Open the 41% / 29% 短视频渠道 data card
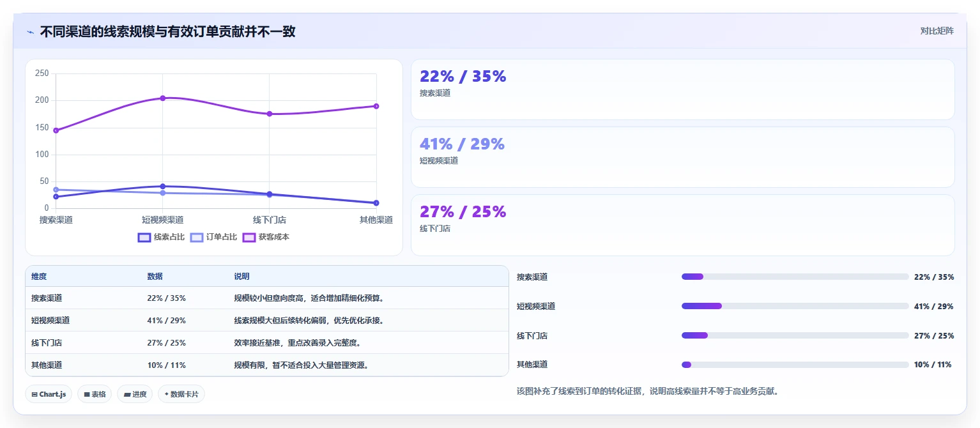 pos(682,157)
